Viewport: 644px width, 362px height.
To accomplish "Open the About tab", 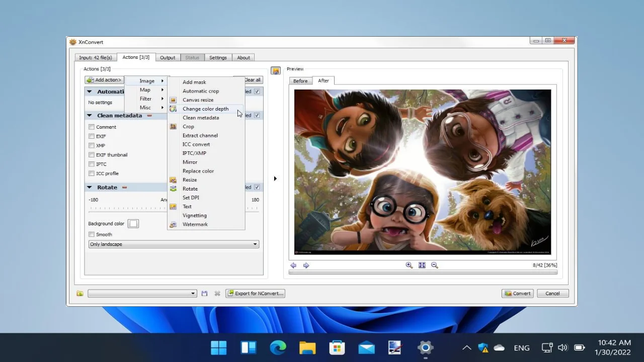I will click(244, 57).
